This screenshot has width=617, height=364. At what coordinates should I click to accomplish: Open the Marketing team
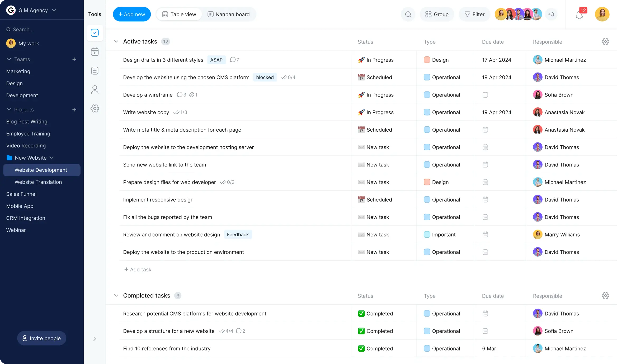tap(18, 71)
